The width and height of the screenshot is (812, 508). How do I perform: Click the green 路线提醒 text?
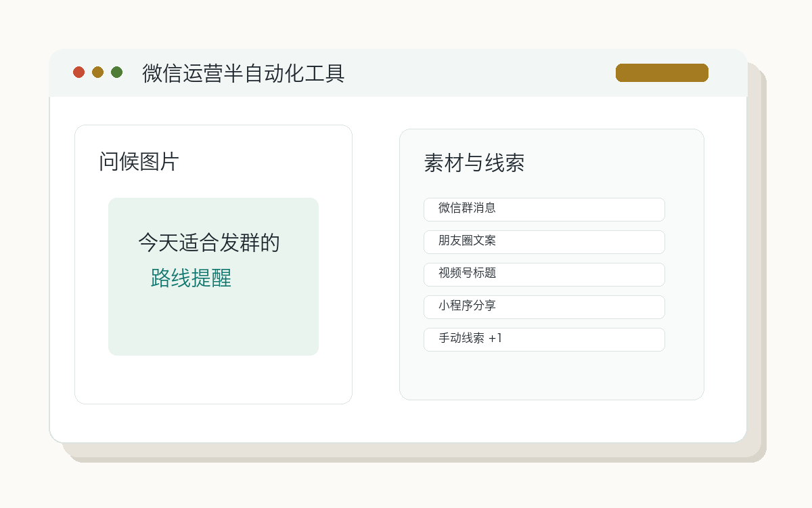(x=191, y=278)
